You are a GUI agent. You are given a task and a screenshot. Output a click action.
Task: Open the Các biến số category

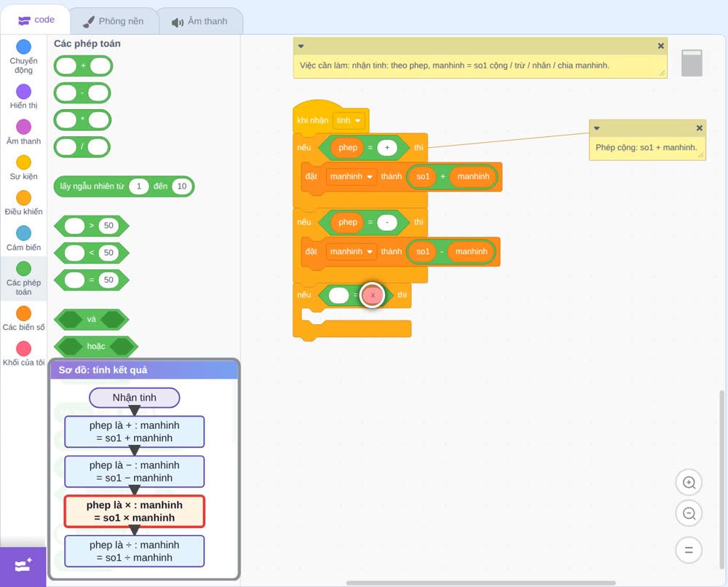pos(23,318)
